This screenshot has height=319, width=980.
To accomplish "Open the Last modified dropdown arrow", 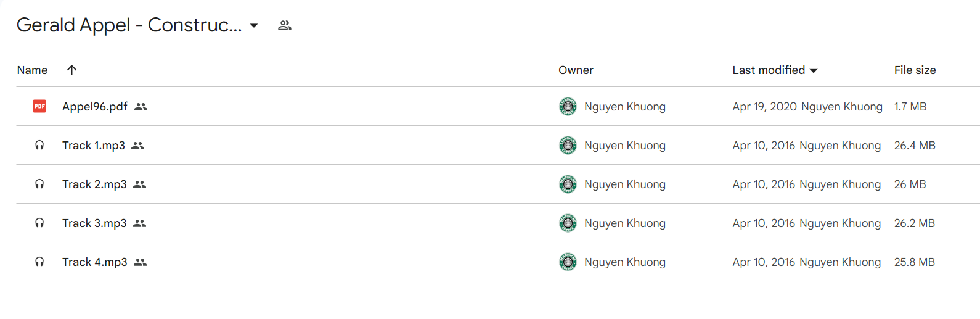I will pos(814,71).
